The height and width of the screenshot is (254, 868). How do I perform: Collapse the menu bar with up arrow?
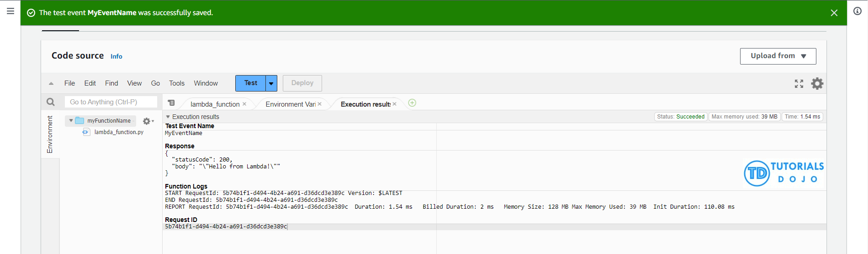(51, 83)
